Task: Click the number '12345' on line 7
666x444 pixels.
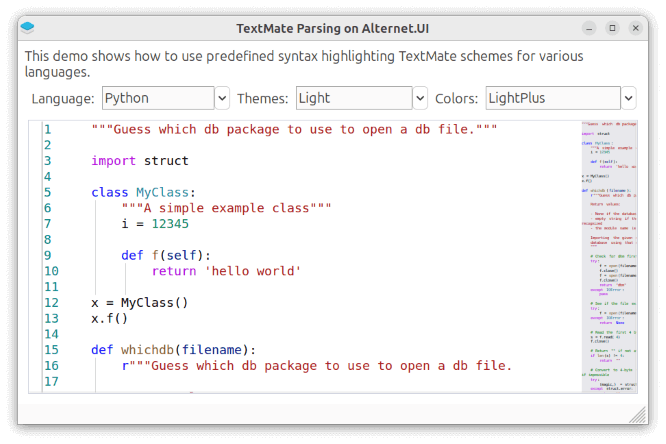Action: tap(170, 223)
